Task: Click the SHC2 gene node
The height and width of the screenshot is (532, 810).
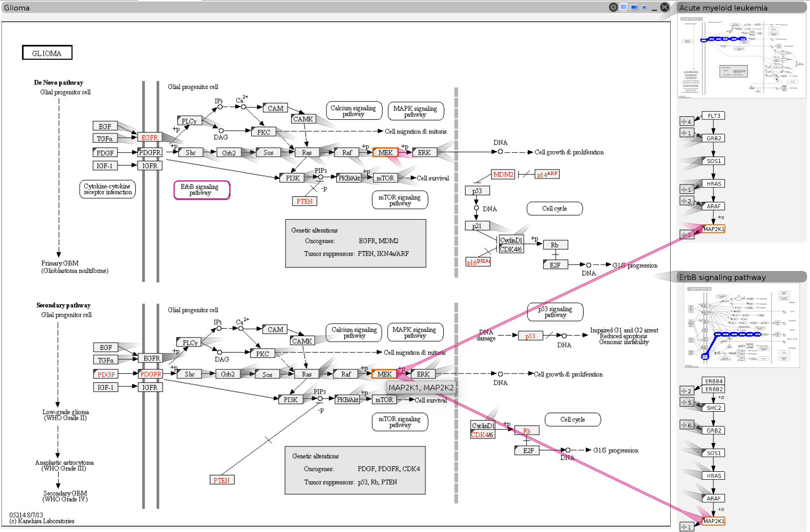Action: [x=713, y=408]
